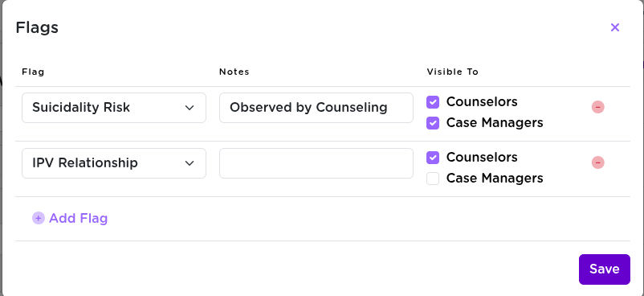
Task: Save the flag changes
Action: coord(604,269)
